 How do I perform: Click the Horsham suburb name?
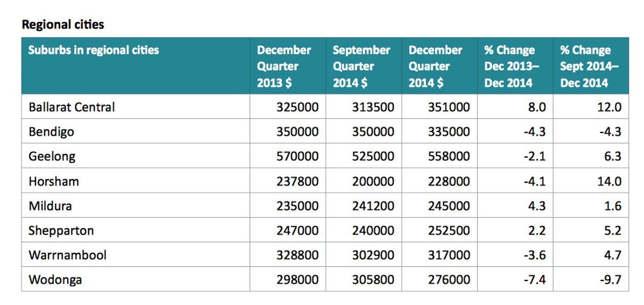(x=53, y=181)
